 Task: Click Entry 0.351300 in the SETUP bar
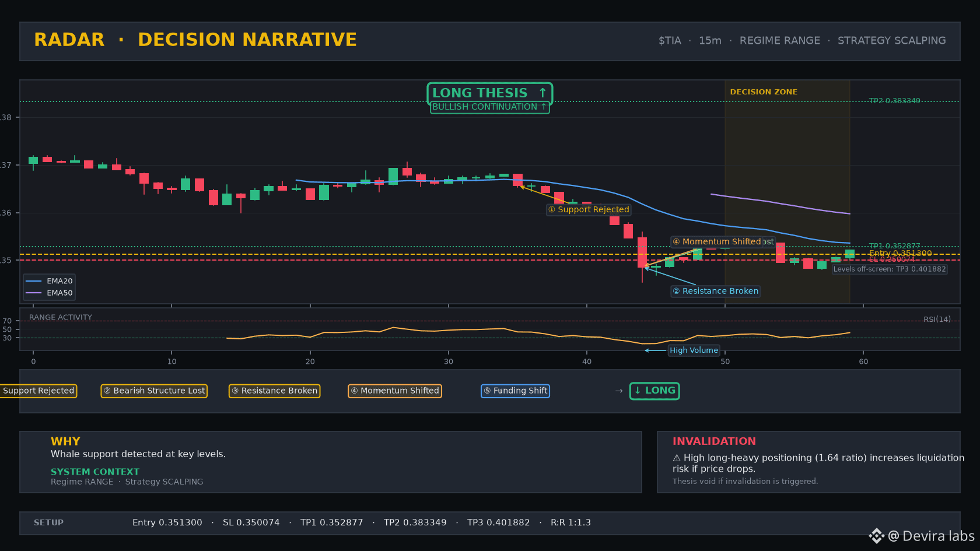167,522
